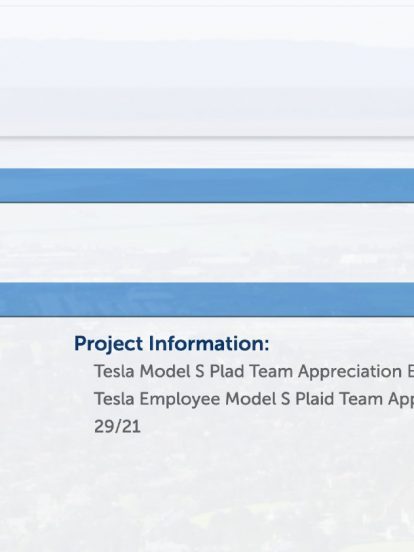414x552 pixels.
Task: Click the word Employee in the second line
Action: pos(180,400)
